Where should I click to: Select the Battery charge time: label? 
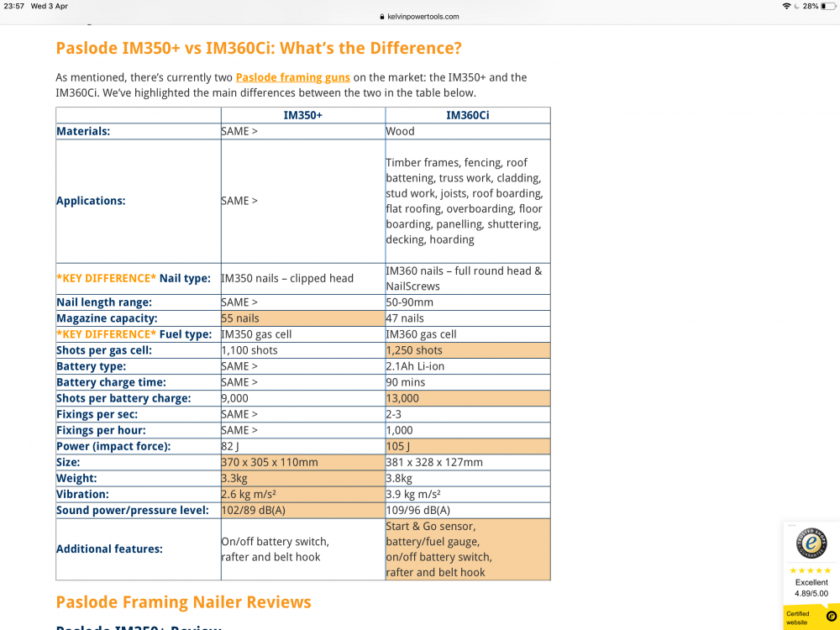tap(112, 382)
